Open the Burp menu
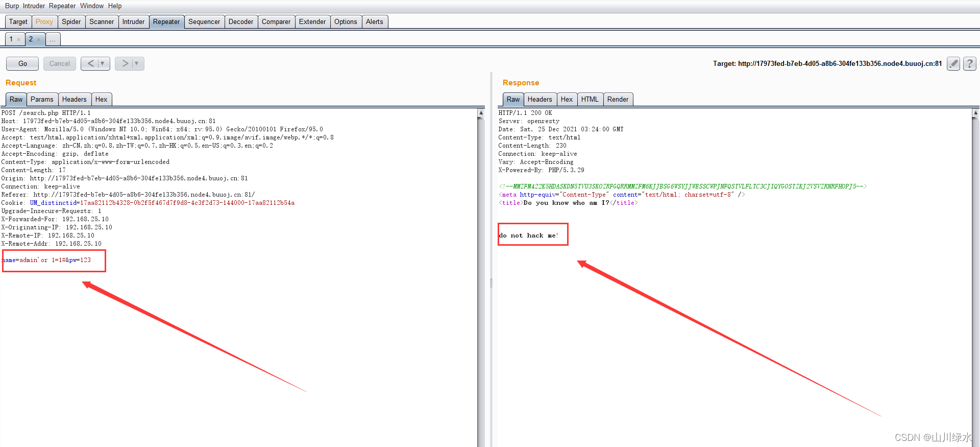980x447 pixels. click(12, 6)
